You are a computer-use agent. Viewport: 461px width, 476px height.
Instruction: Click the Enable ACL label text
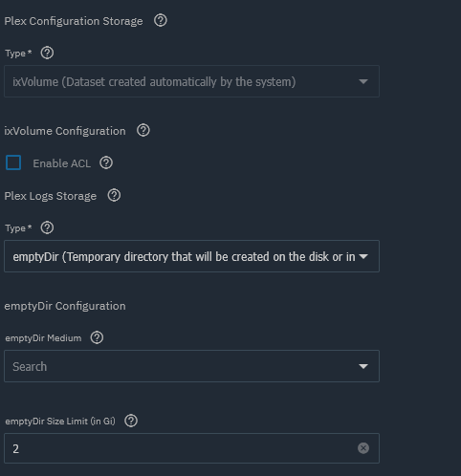point(62,163)
